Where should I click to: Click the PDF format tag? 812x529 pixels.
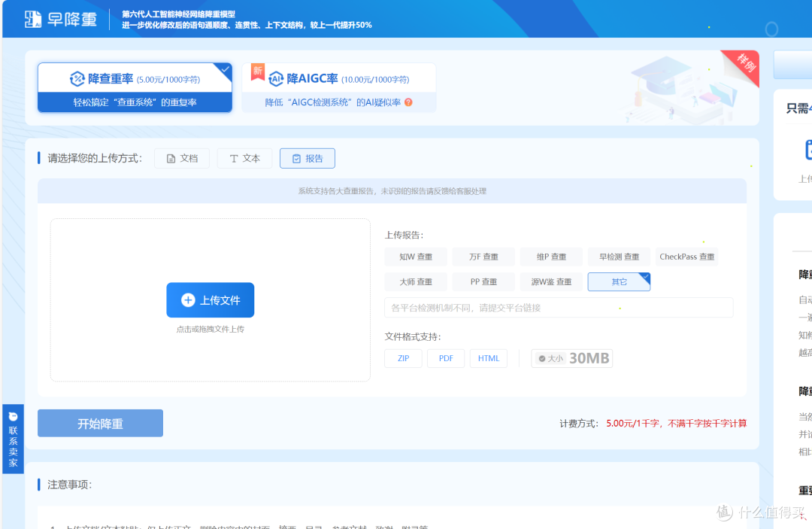point(446,358)
